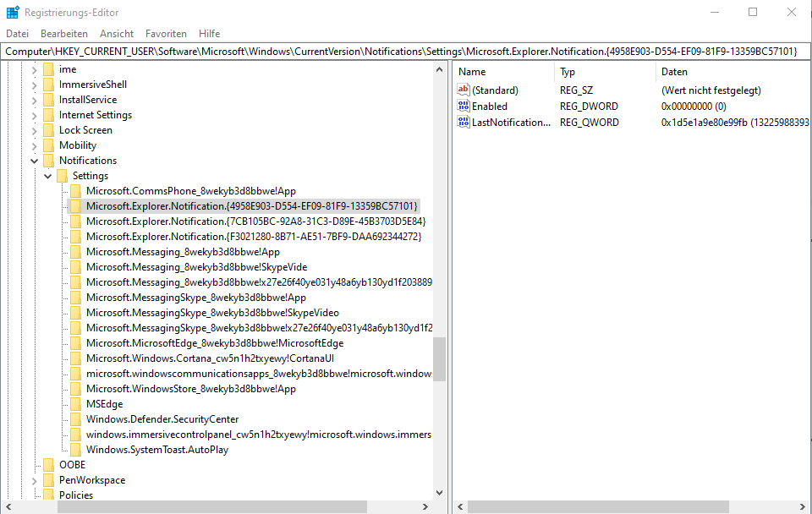Screen dimensions: 812x514
Task: Click the ImmersiveShell folder icon
Action: click(49, 85)
